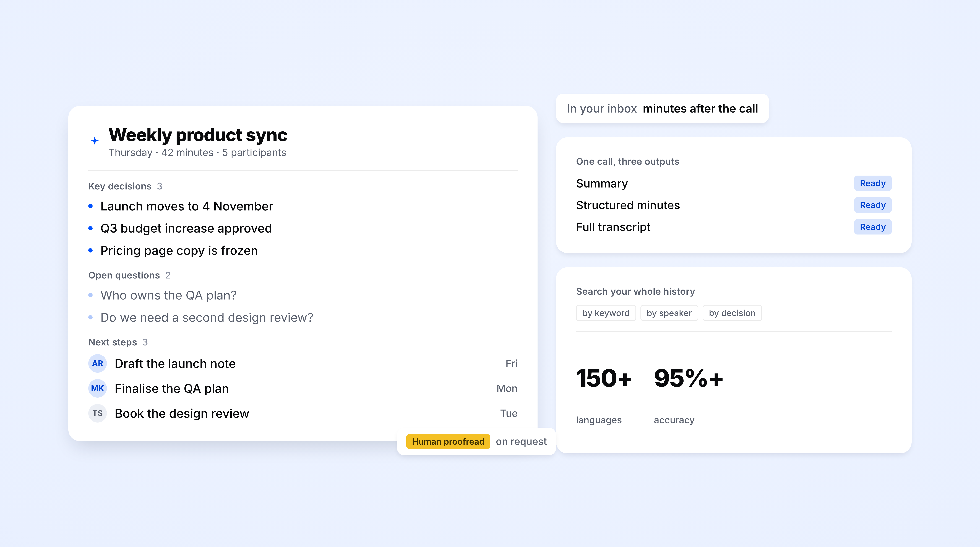The height and width of the screenshot is (547, 980).
Task: Filter search by speaker chip
Action: tap(669, 313)
